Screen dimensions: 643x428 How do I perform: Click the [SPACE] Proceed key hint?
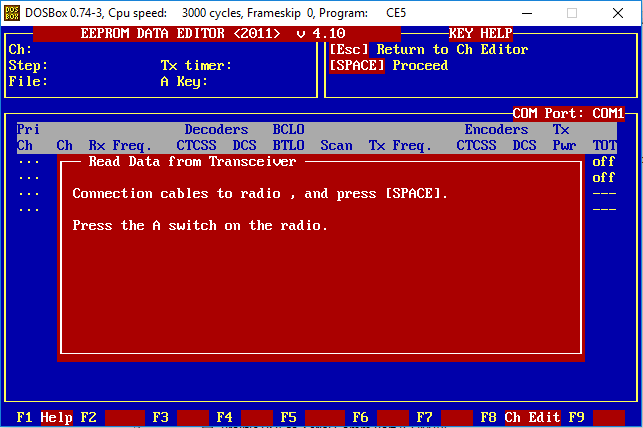[388, 65]
